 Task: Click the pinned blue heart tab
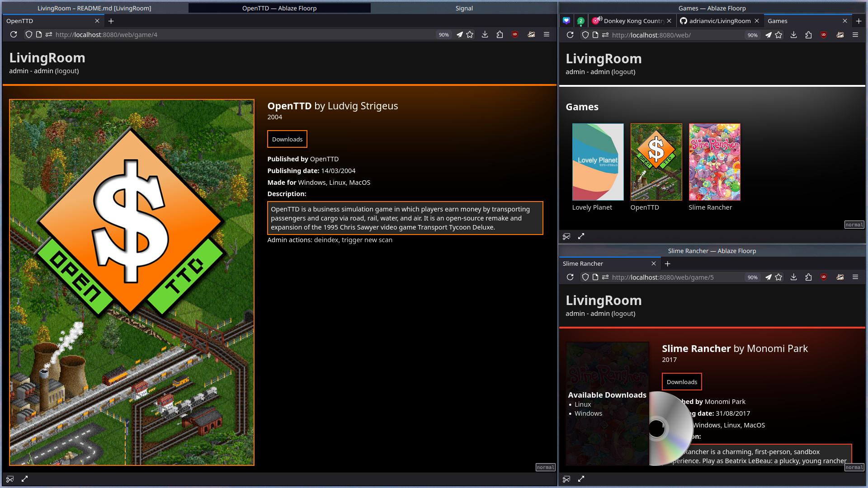(x=566, y=21)
